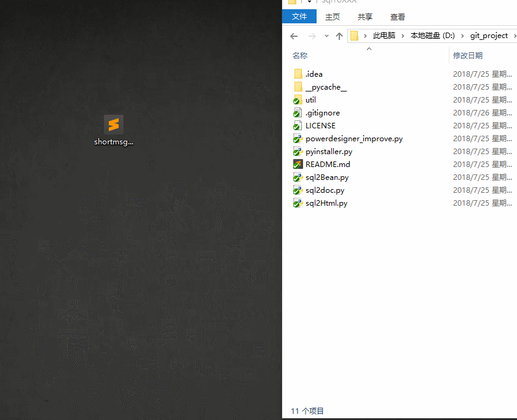This screenshot has height=420, width=517.
Task: Go up one folder level arrow
Action: (339, 36)
